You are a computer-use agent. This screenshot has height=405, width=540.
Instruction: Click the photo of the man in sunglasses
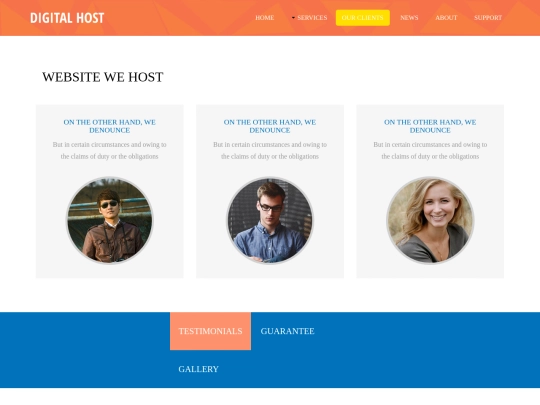click(110, 220)
